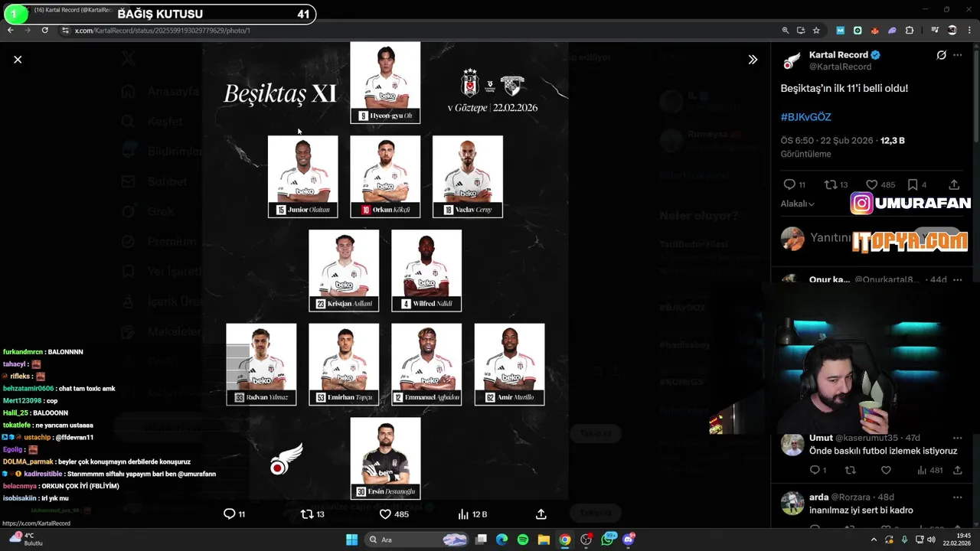
Task: Select Anasayfa in dimmed left navigation
Action: coord(162,92)
